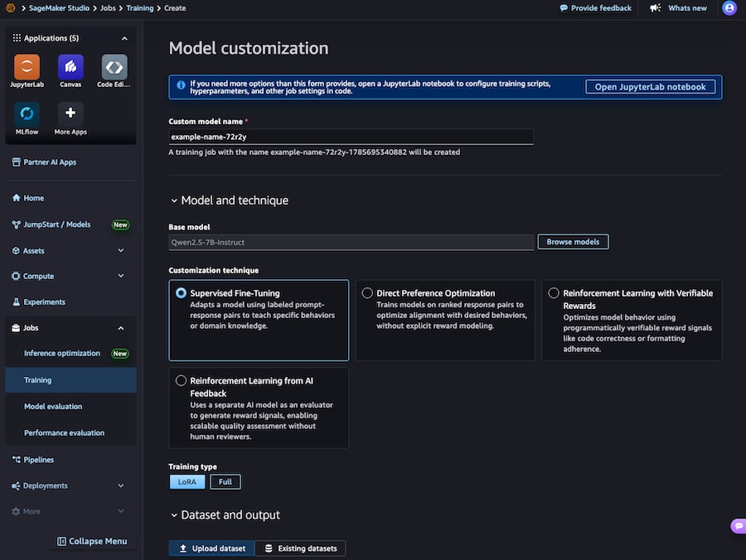The width and height of the screenshot is (746, 560).
Task: Click the New badge beside JumpStart / Models
Action: pos(120,224)
